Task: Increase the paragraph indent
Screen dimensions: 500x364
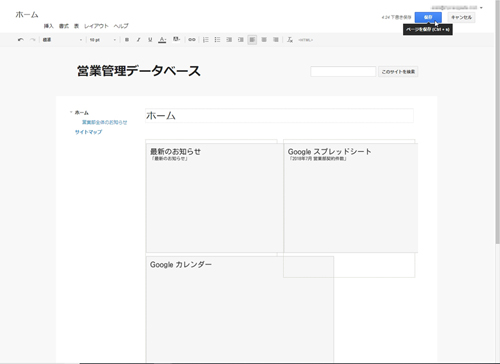Action: tap(241, 40)
